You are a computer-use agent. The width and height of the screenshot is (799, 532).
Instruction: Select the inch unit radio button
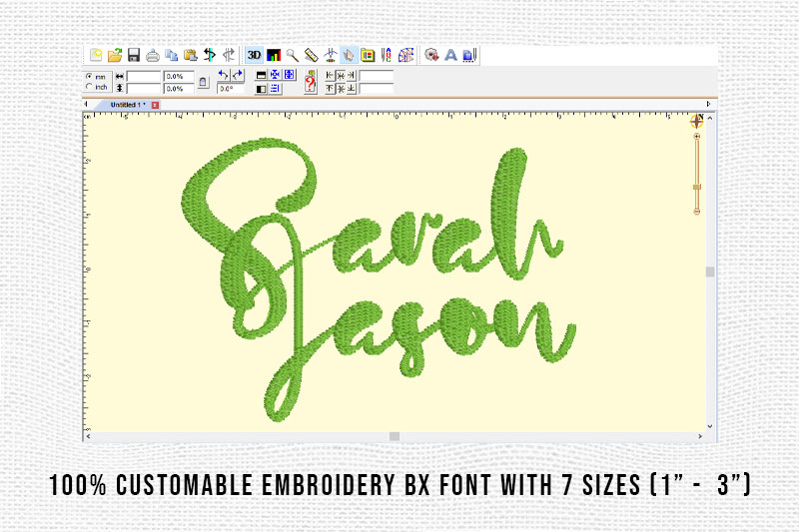(x=89, y=87)
